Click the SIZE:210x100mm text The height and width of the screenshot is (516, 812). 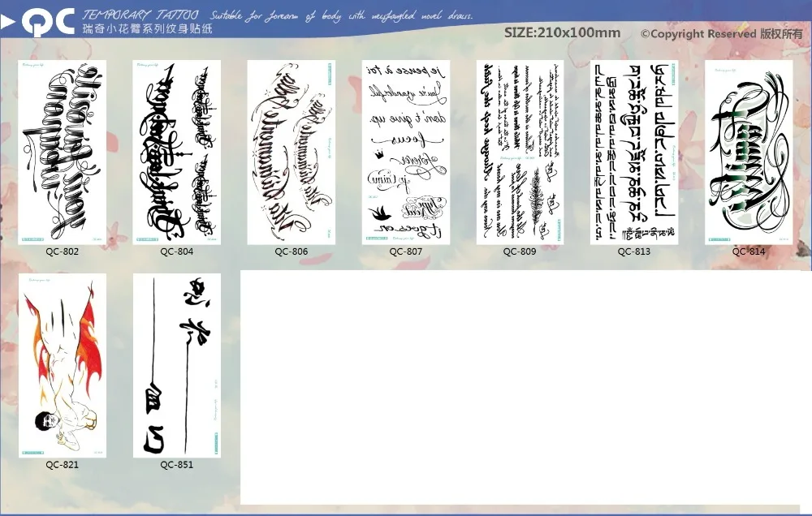[x=563, y=32]
